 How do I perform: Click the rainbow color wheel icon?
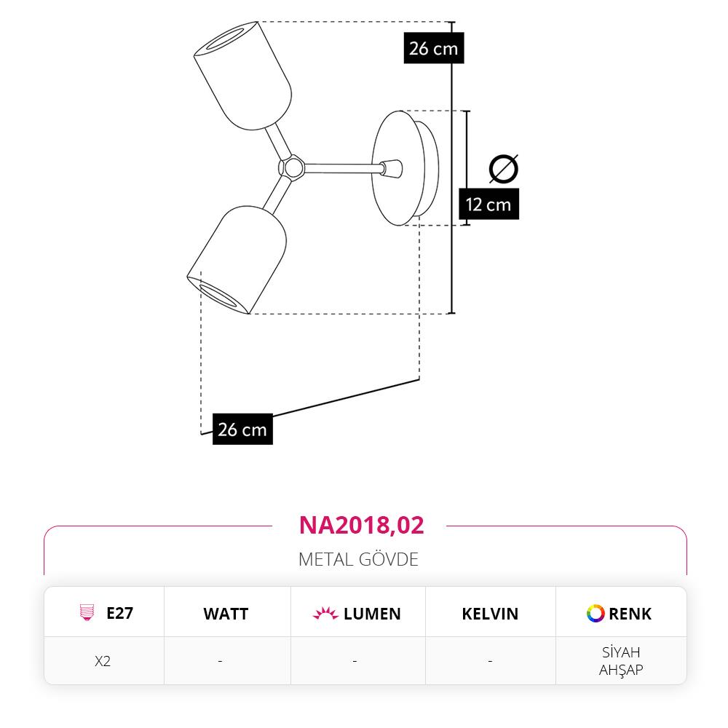point(596,613)
